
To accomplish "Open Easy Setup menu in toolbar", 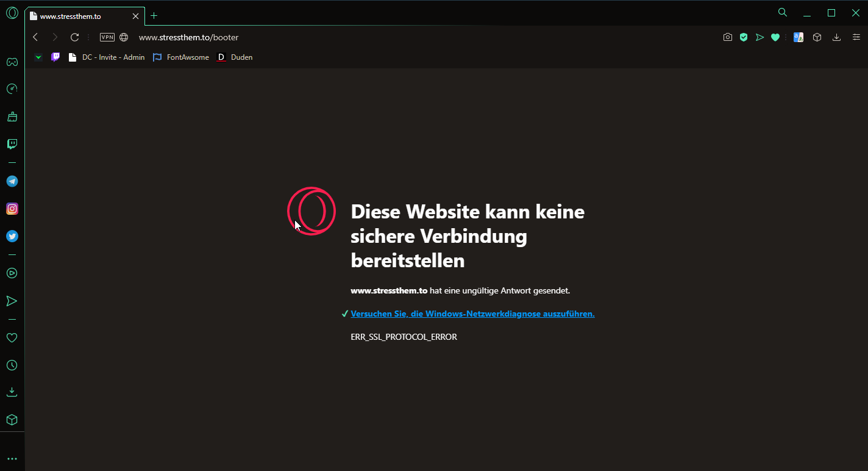I will [856, 37].
